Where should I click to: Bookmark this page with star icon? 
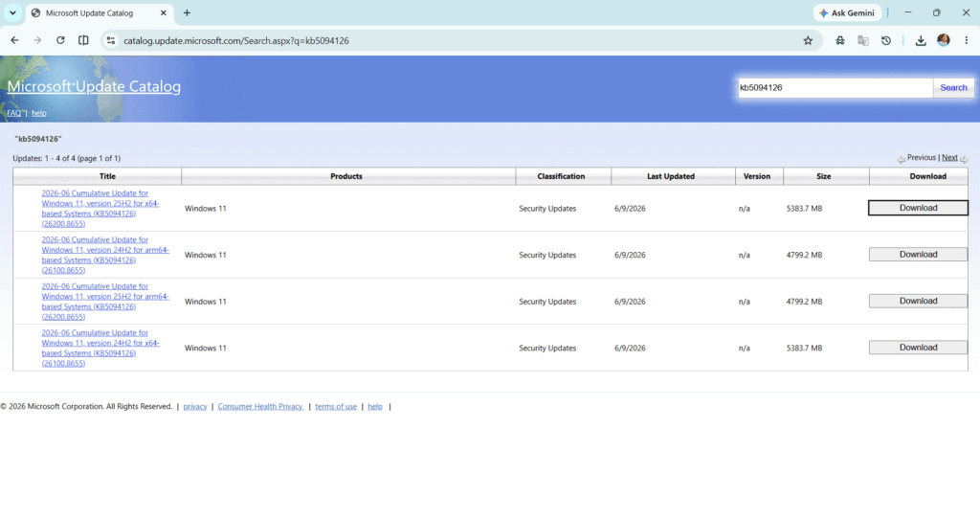pos(808,40)
